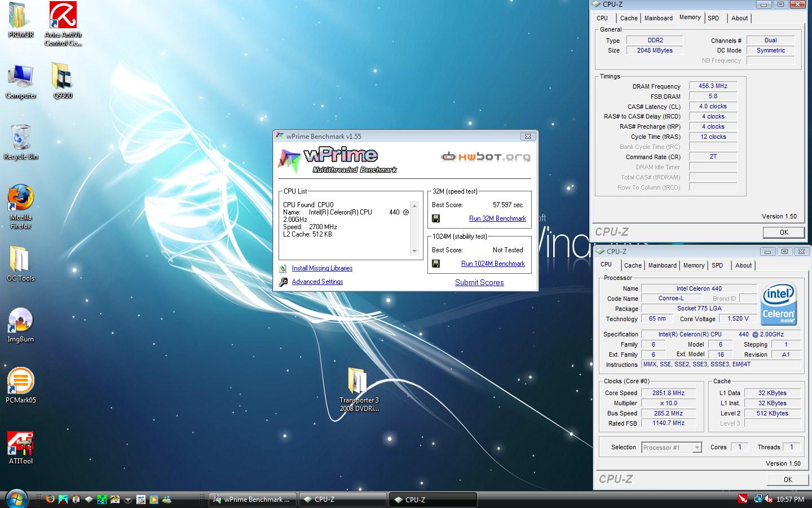This screenshot has width=812, height=508.
Task: Open the Windows Start orb
Action: [16, 499]
